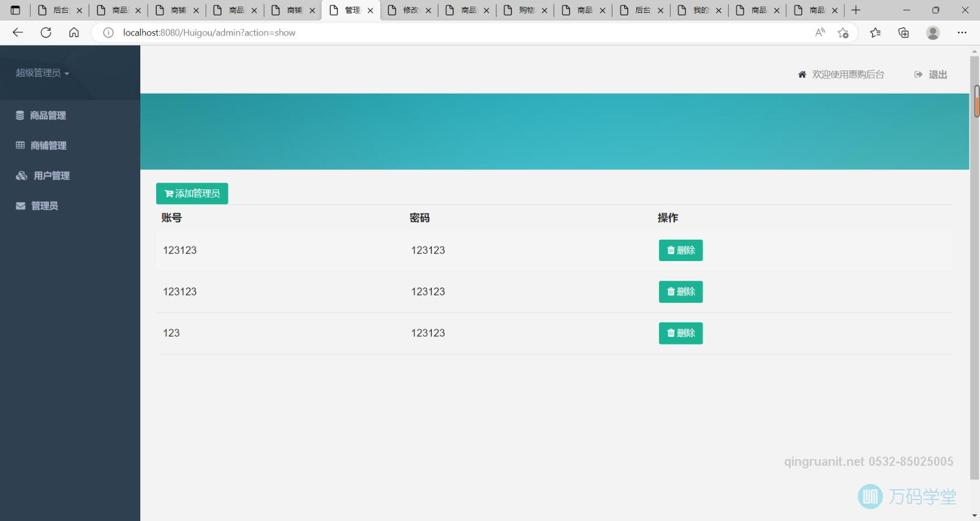Activate the Read aloud icon
This screenshot has width=980, height=521.
[820, 32]
